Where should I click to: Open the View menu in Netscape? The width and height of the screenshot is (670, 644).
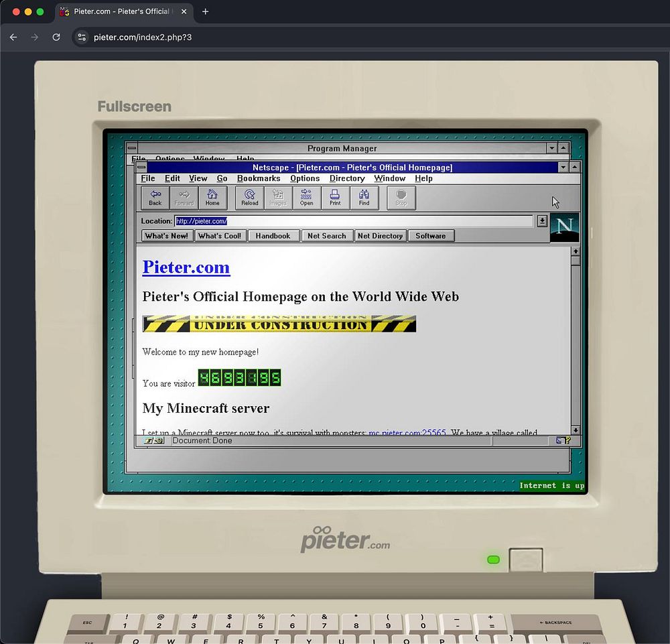coord(198,178)
